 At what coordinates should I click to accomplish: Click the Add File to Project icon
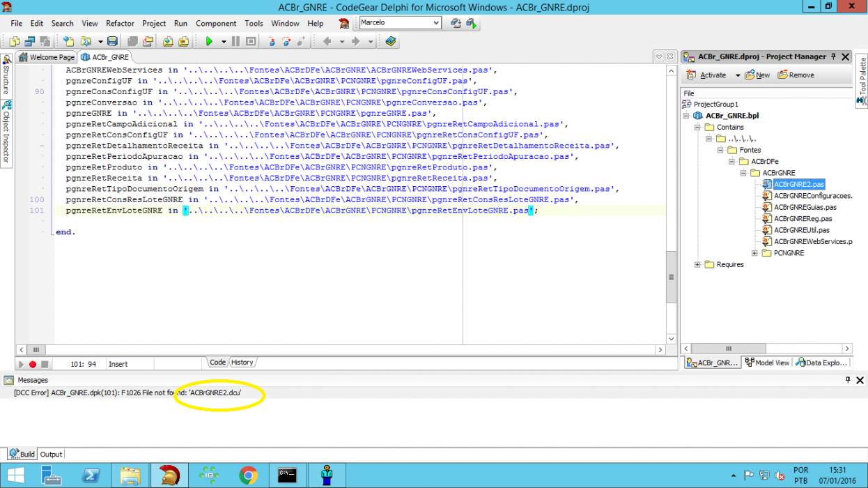(x=169, y=41)
